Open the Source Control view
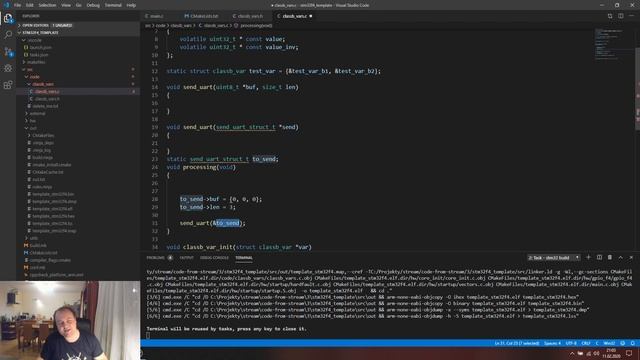Screen dimensions: 640x360 (x=8, y=52)
